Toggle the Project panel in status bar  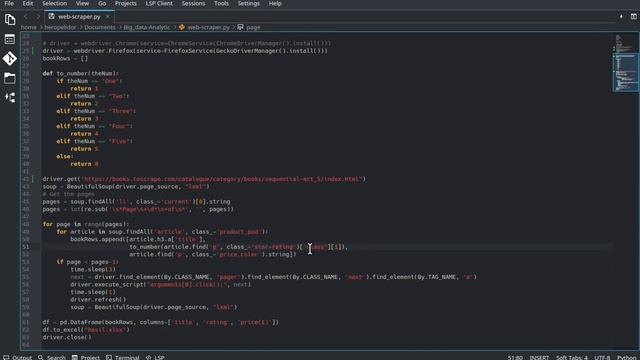pyautogui.click(x=86, y=357)
